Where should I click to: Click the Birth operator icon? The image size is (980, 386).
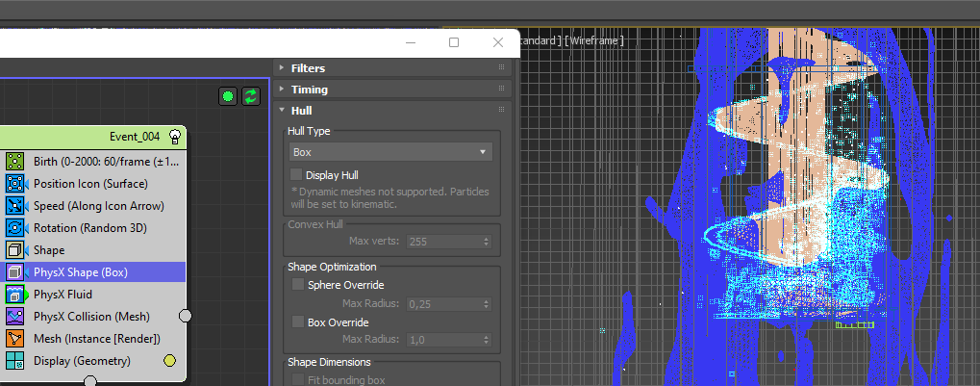click(x=14, y=161)
